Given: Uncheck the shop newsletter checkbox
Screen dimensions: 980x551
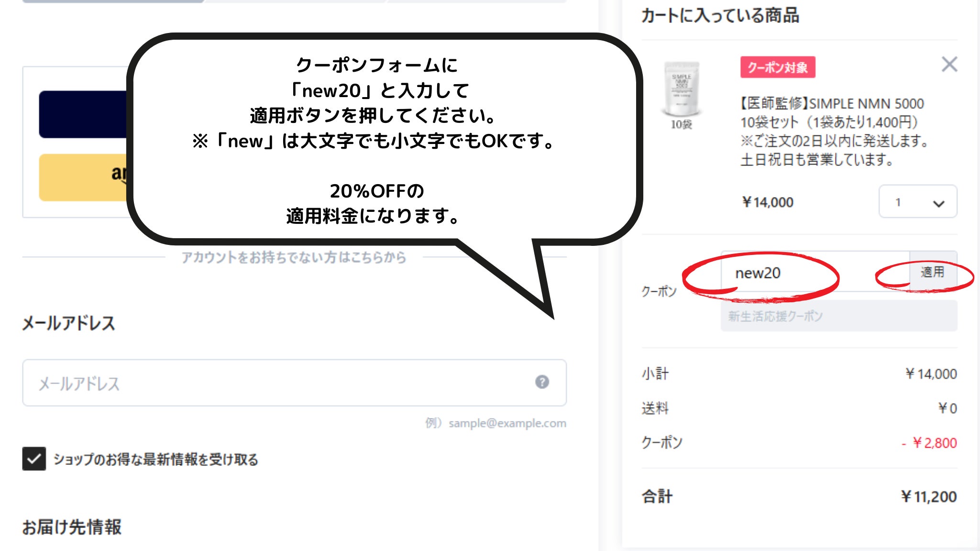Looking at the screenshot, I should [34, 459].
